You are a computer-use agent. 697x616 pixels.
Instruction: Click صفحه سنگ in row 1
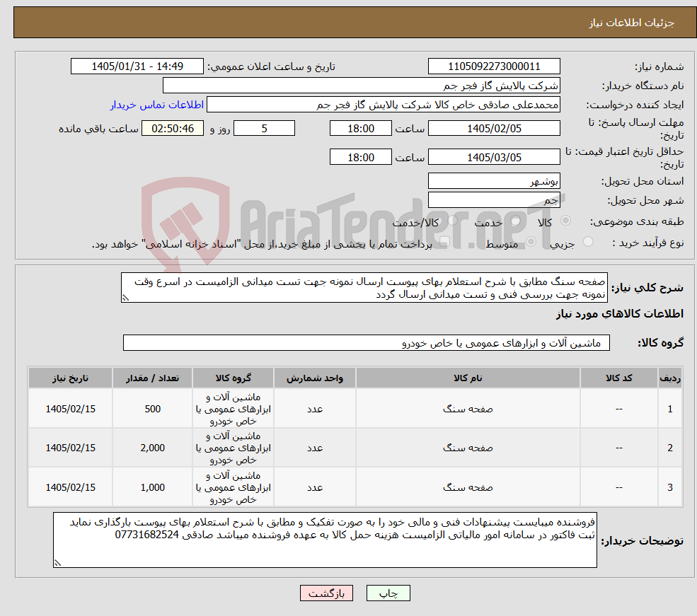(468, 409)
